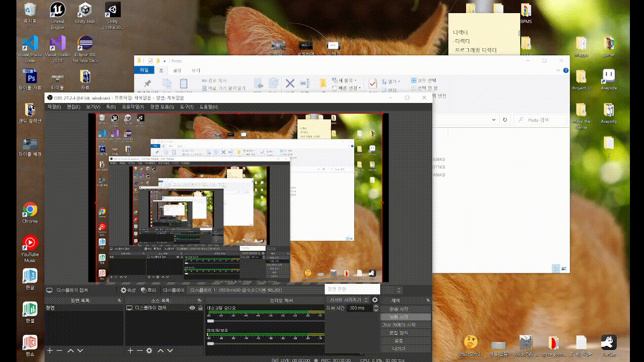Select the thinking emoji image file
Viewport: 644px width, 362px height.
point(471,346)
